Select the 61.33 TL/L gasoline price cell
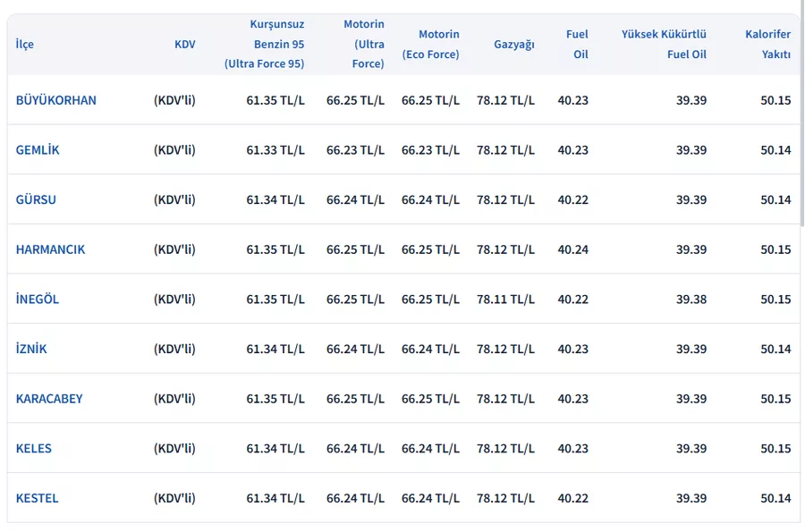Image resolution: width=805 pixels, height=532 pixels. 275,150
